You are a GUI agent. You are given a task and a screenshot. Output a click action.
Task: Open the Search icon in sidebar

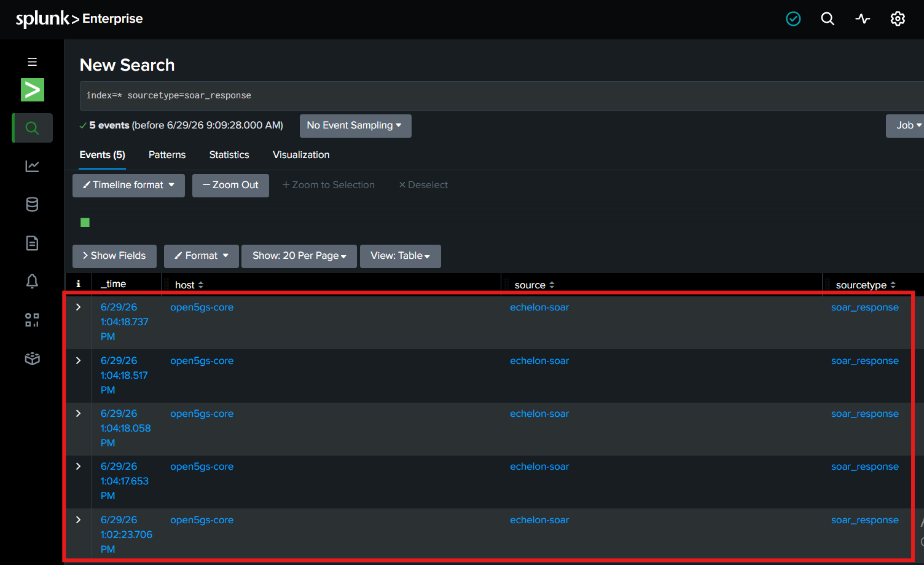33,128
